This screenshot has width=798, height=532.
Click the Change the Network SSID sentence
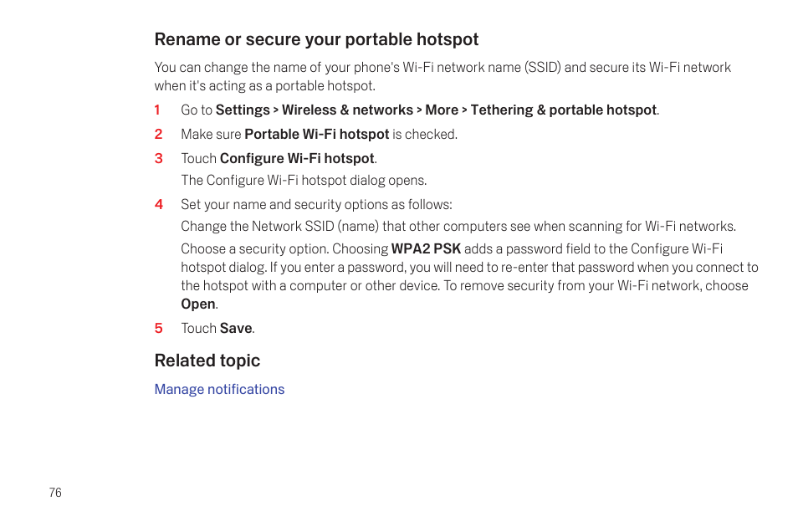coord(458,226)
